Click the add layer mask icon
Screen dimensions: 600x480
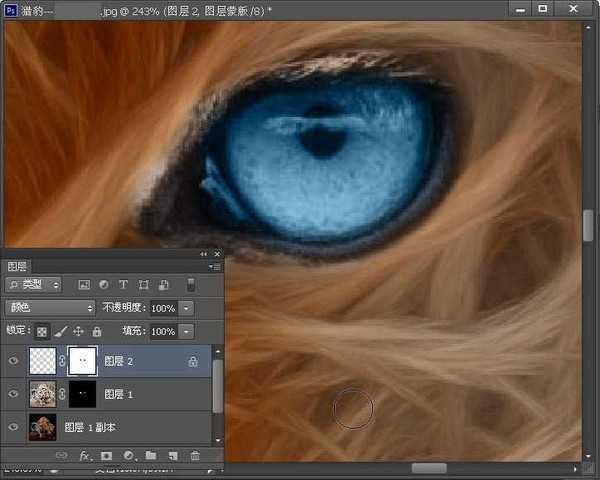[107, 456]
